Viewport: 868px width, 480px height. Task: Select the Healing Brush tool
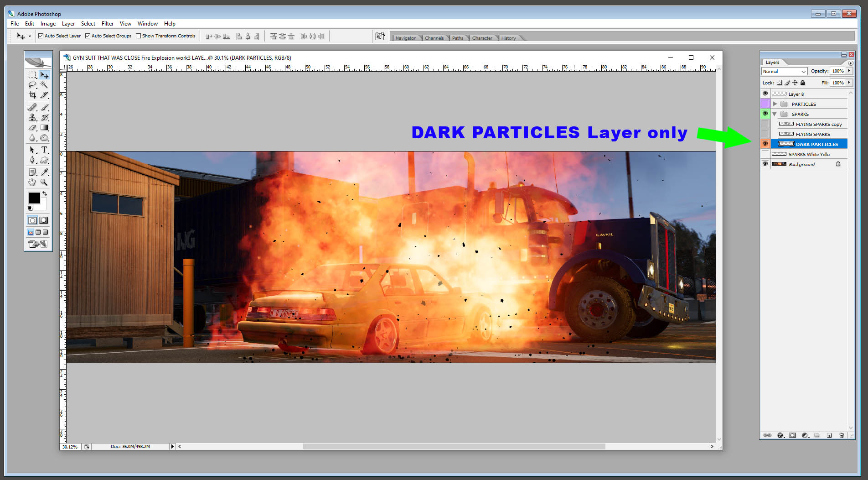[32, 108]
